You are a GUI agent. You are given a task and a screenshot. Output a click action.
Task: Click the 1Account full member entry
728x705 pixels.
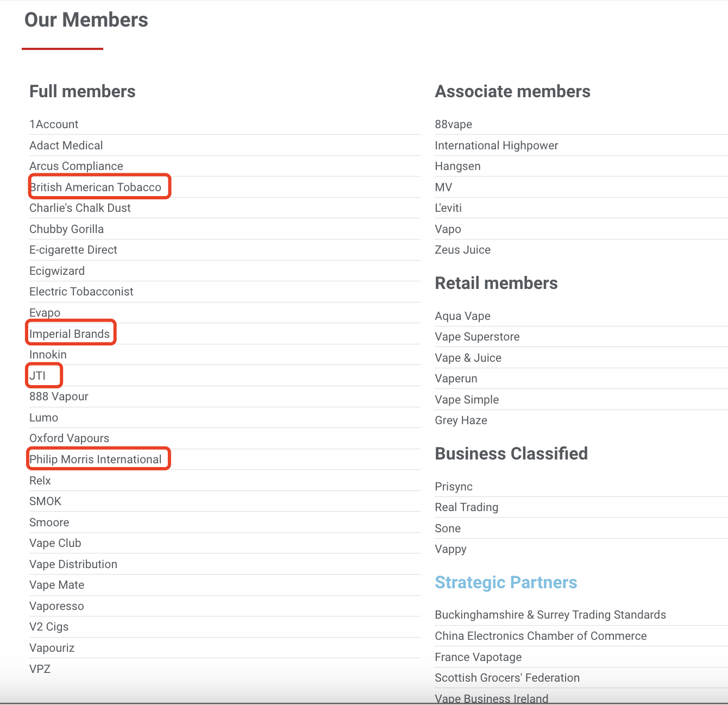pos(54,124)
